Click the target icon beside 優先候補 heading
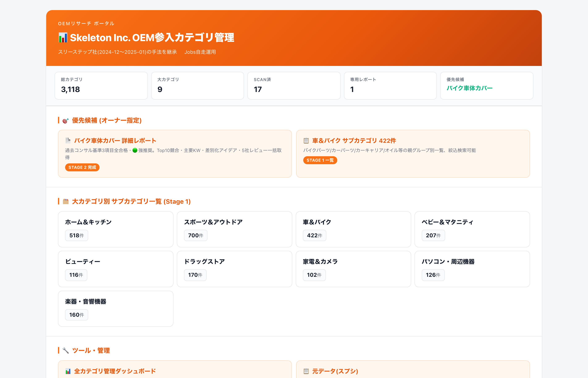The width and height of the screenshot is (588, 378). point(66,121)
